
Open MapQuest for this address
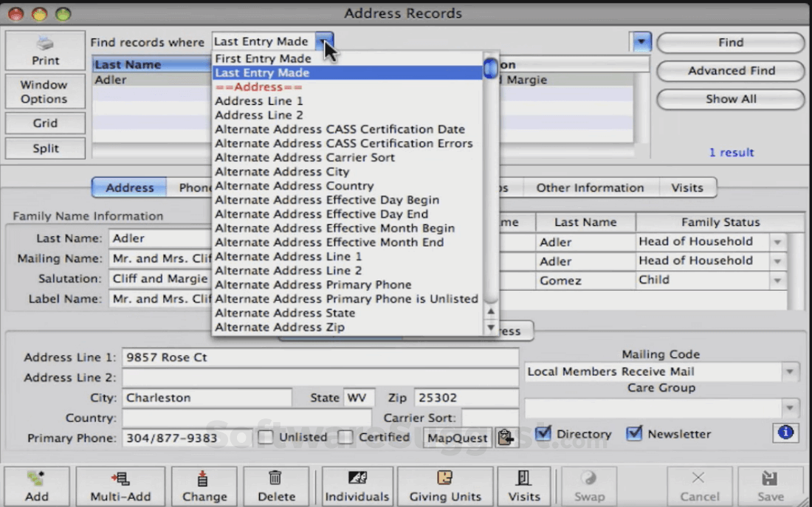458,437
